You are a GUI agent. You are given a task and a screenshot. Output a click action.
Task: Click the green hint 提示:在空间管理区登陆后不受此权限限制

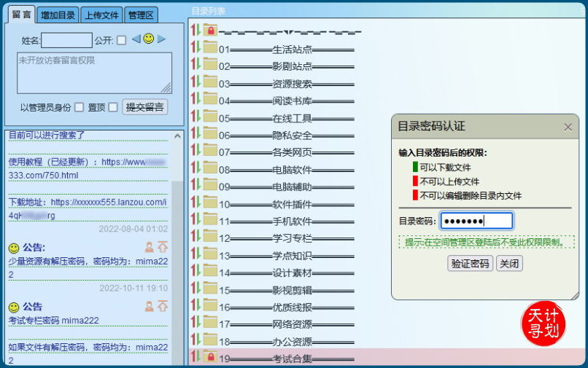(x=487, y=242)
